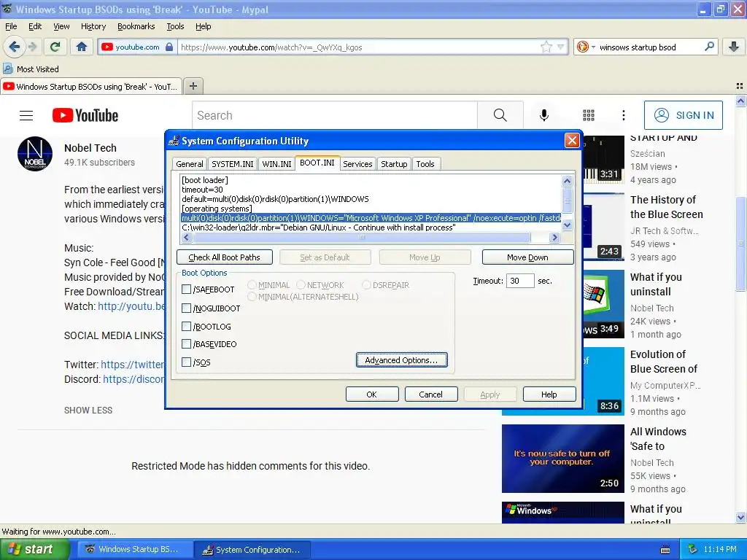
Task: Open the address bar history dropdown arrow
Action: click(x=561, y=47)
